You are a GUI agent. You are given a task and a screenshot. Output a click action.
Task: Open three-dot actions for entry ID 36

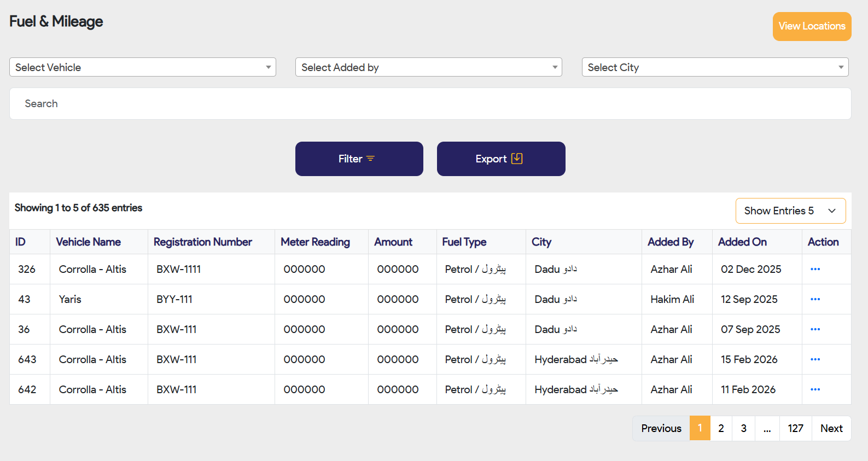click(815, 329)
